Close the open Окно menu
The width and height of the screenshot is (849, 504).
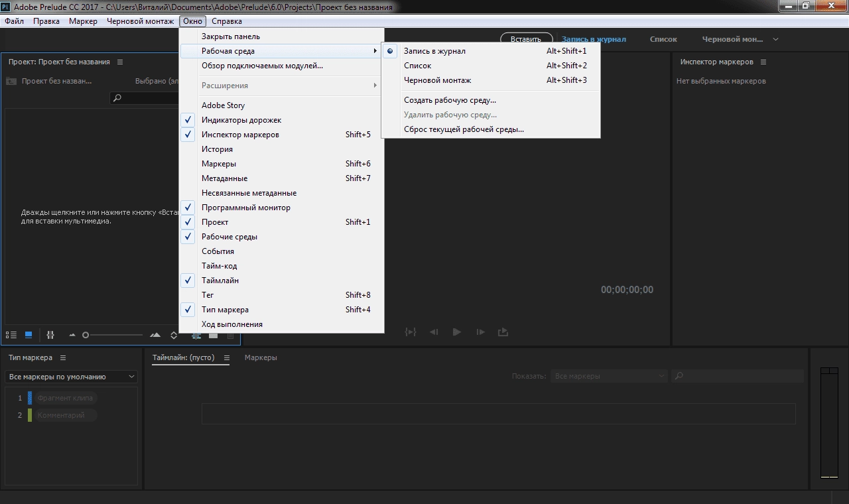(192, 21)
